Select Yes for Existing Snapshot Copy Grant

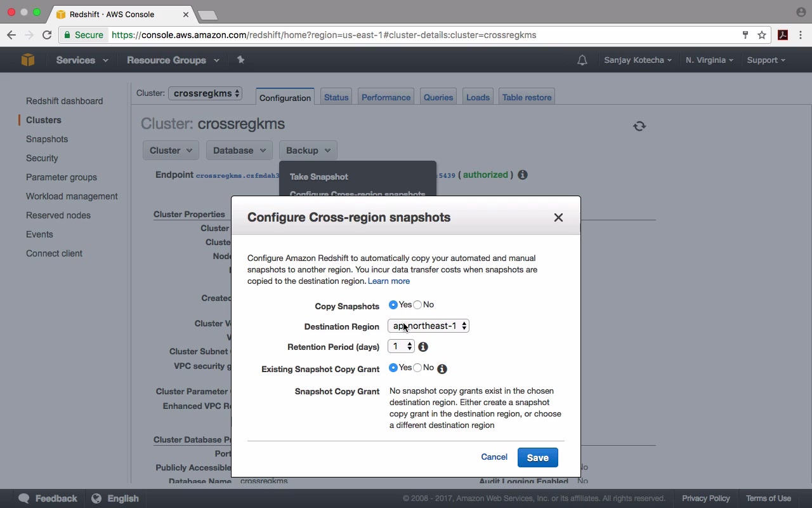point(393,368)
